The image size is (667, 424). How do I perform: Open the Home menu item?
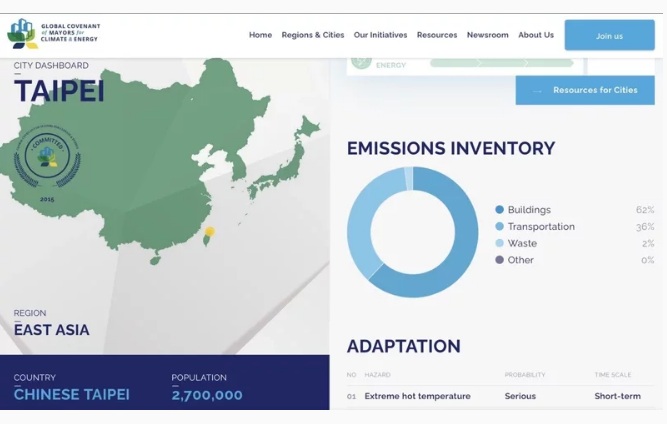coord(260,35)
